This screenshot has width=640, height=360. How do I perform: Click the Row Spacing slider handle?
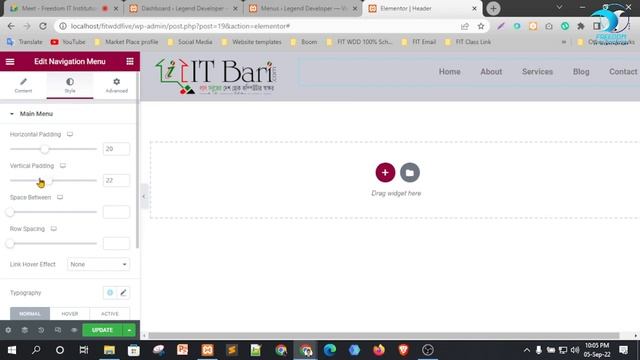pos(10,243)
